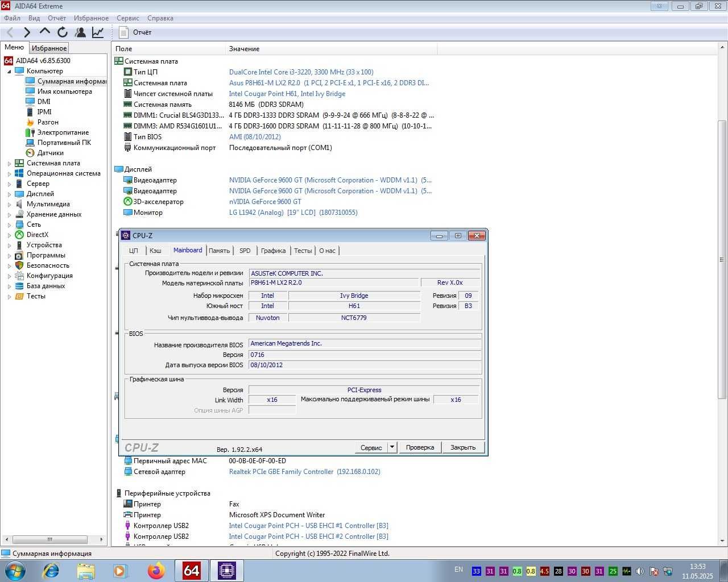
Task: Click the EN language indicator
Action: click(458, 569)
